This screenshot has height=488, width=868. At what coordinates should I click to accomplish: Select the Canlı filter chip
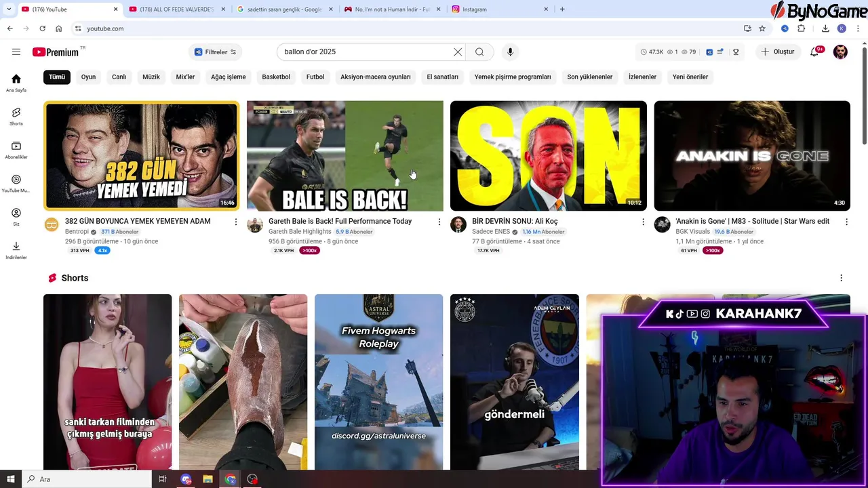tap(119, 77)
